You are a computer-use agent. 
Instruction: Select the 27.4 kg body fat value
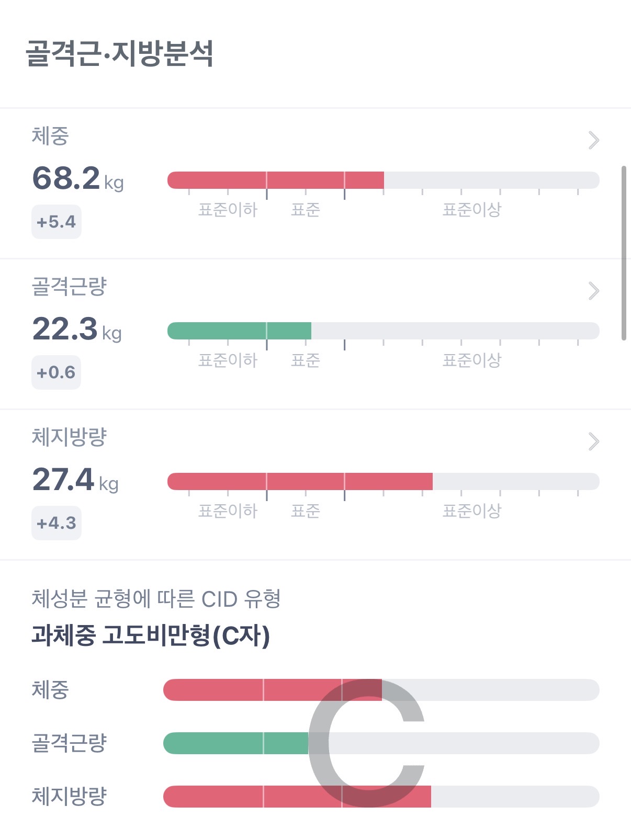(x=75, y=480)
